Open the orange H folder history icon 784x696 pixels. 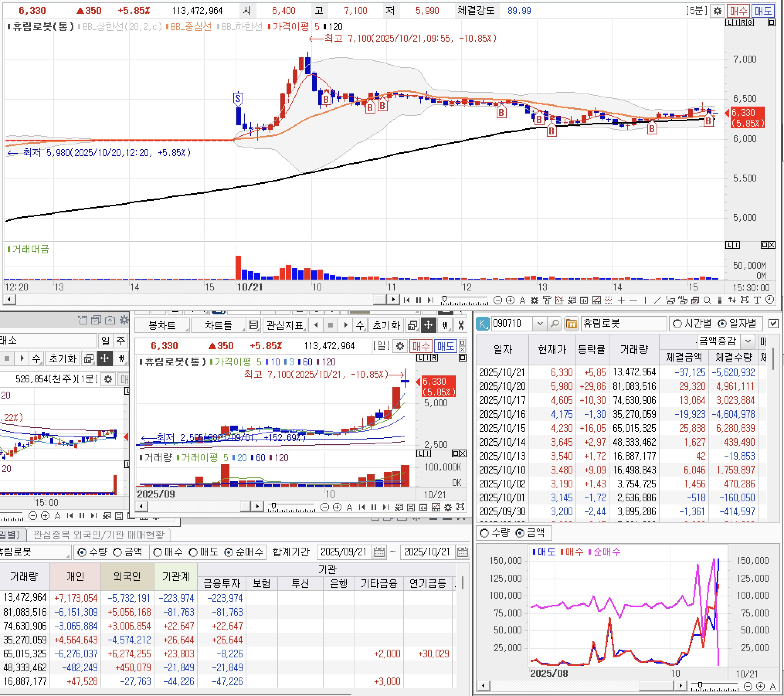click(571, 324)
